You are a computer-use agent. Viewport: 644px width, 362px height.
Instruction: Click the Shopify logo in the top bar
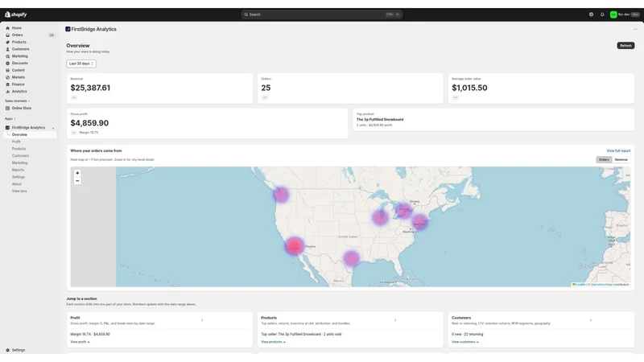coord(16,14)
